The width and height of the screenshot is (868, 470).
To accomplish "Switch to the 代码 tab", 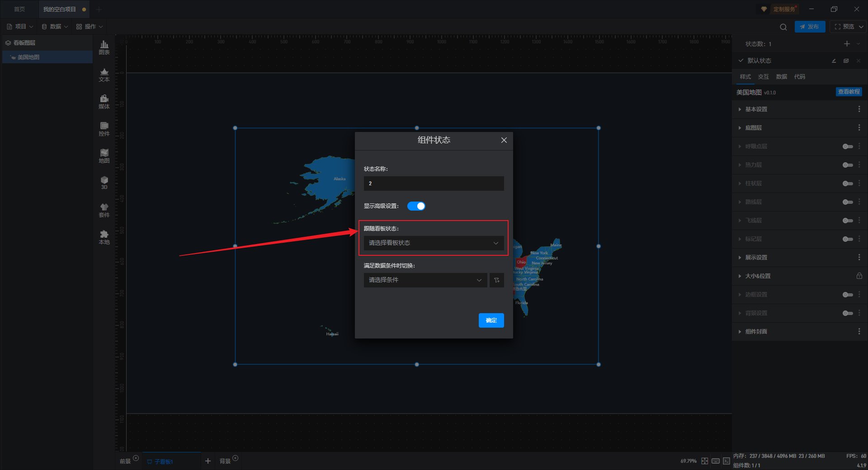I will click(x=799, y=77).
